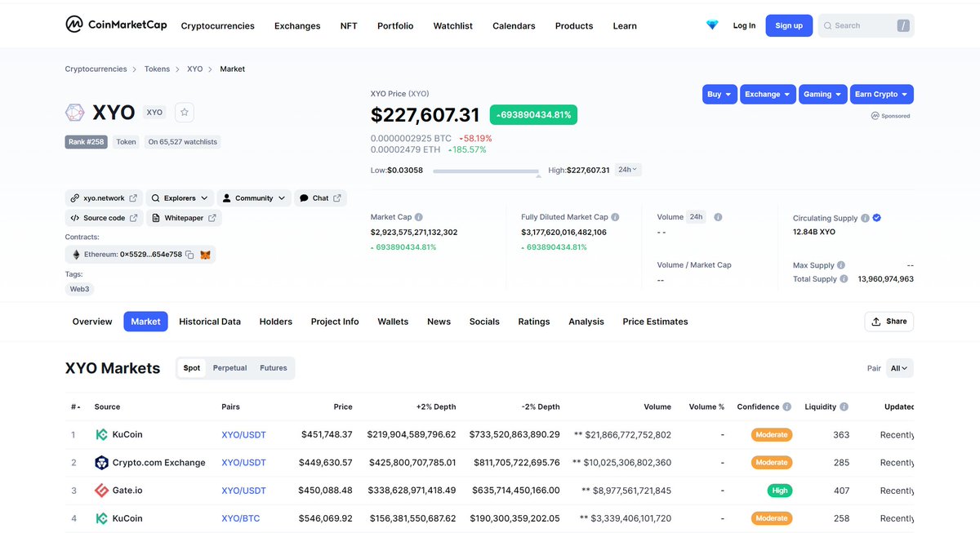Click the CoinMarketCap logo
Image resolution: width=980 pixels, height=533 pixels.
pyautogui.click(x=116, y=24)
